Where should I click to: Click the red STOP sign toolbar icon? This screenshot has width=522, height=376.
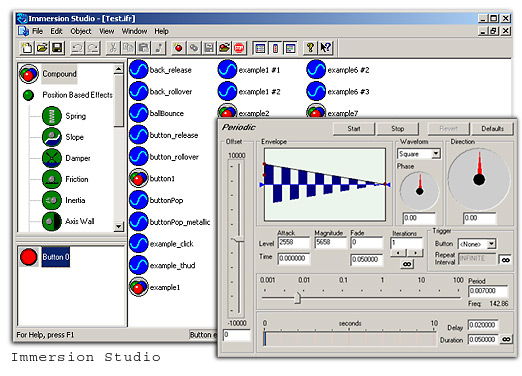pyautogui.click(x=239, y=48)
